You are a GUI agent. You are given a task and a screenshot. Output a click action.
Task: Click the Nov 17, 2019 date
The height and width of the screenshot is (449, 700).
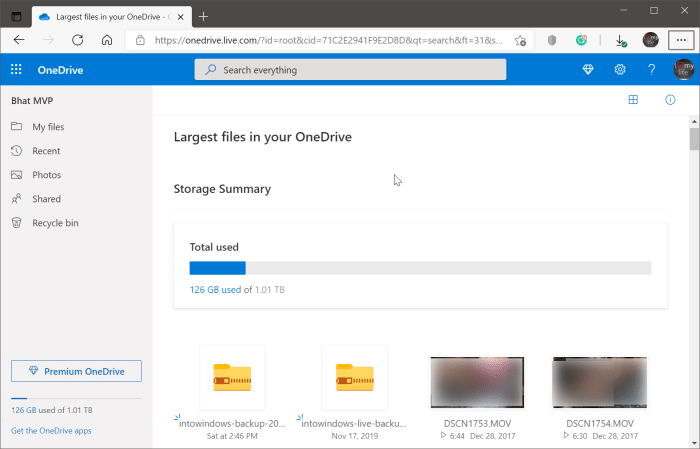pyautogui.click(x=355, y=436)
